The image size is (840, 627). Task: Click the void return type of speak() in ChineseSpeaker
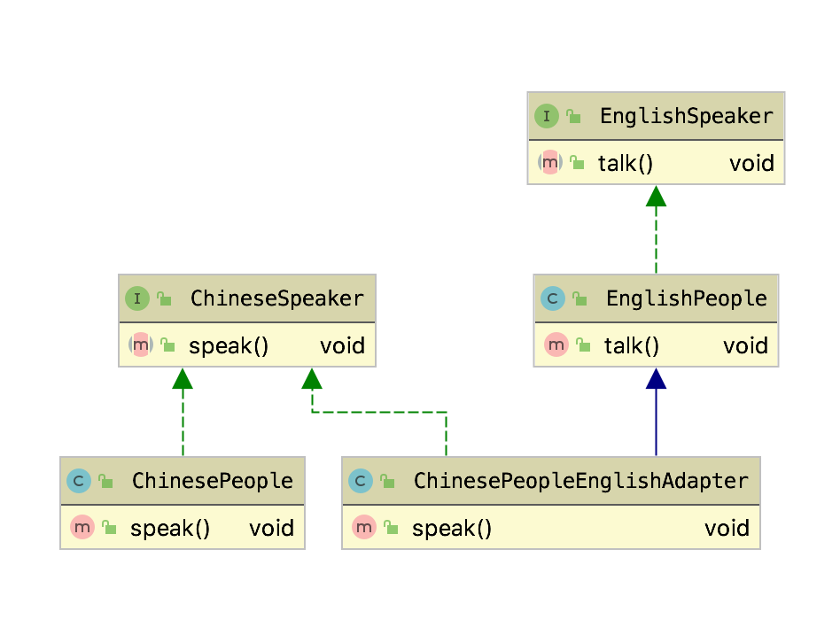click(343, 345)
